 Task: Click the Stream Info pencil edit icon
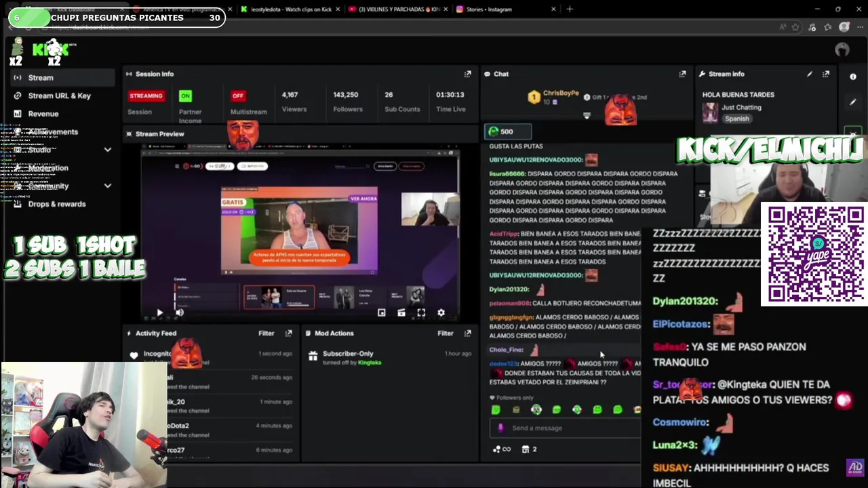pyautogui.click(x=810, y=74)
